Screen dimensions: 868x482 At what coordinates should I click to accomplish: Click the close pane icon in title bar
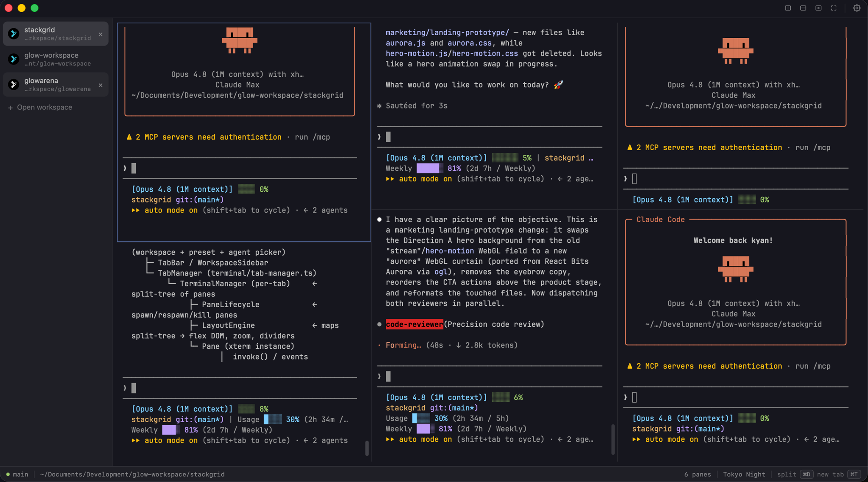(819, 8)
